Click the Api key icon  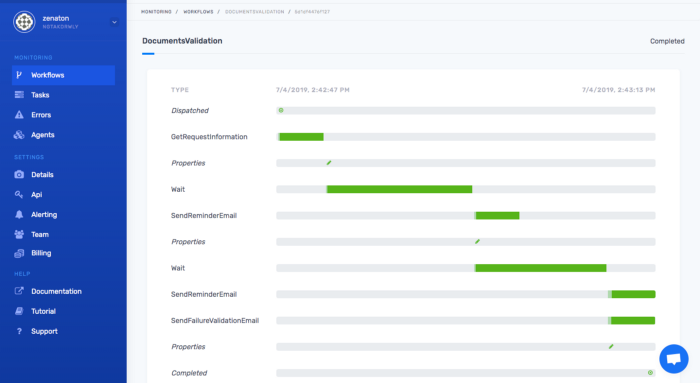[x=19, y=195]
